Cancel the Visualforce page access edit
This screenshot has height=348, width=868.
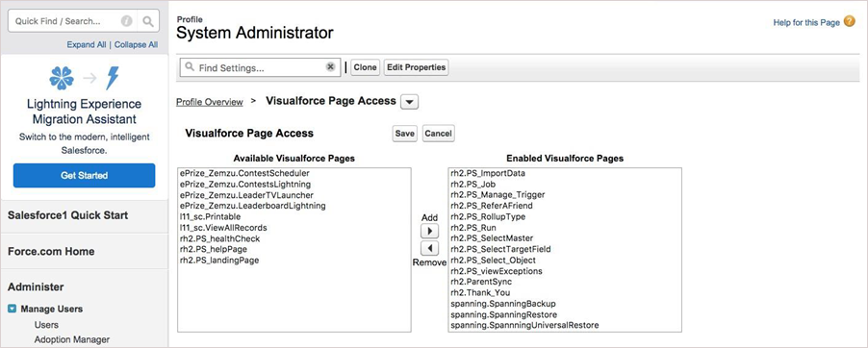pyautogui.click(x=439, y=134)
